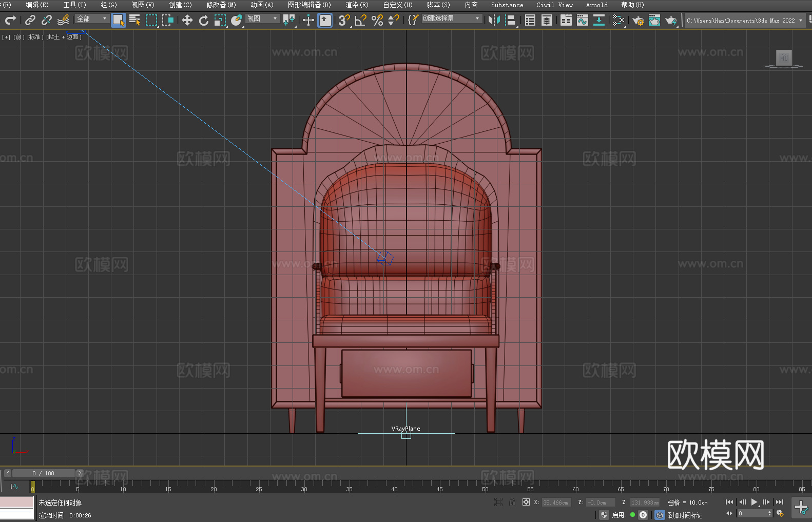Click the Align tool
This screenshot has height=522, width=812.
511,20
